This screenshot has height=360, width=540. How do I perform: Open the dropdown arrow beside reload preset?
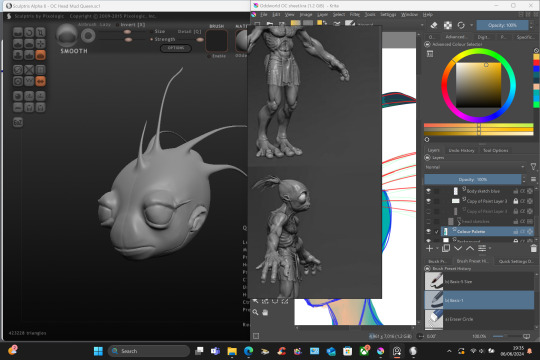pyautogui.click(x=471, y=25)
